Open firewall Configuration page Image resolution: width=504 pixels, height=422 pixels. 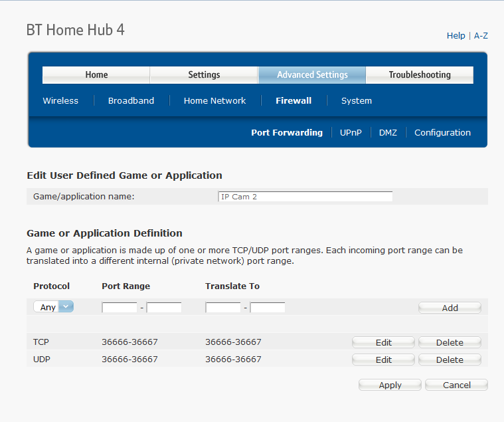click(x=442, y=132)
